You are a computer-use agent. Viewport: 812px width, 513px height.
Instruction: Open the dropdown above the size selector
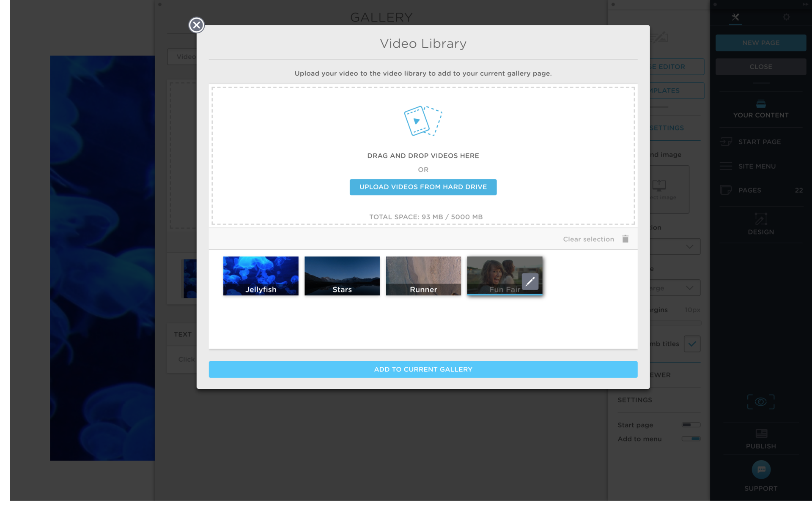(x=675, y=247)
